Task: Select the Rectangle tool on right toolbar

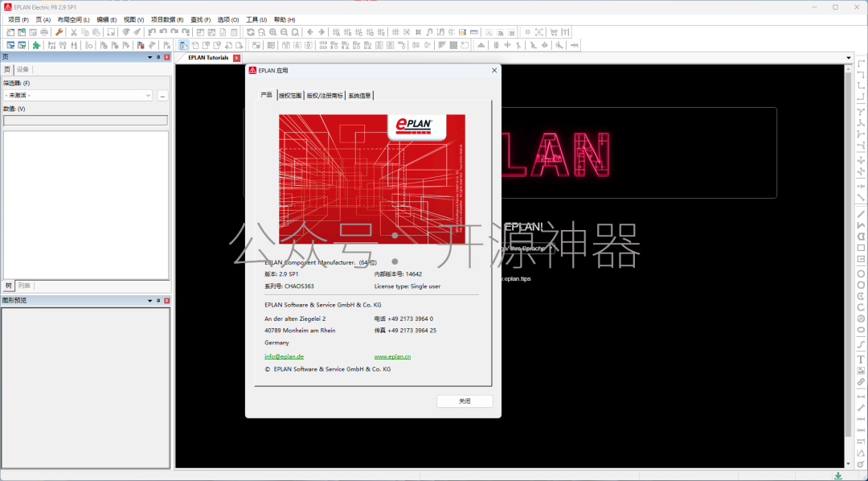Action: [861, 248]
